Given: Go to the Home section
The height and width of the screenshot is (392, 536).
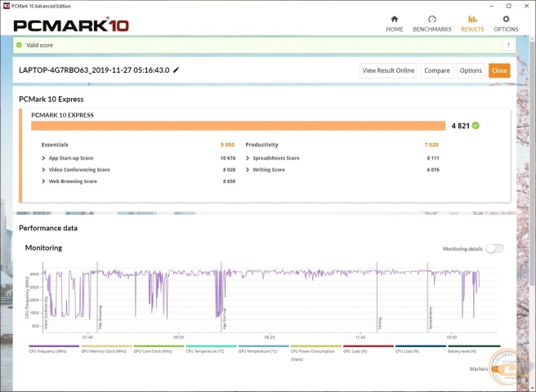Looking at the screenshot, I should [394, 24].
